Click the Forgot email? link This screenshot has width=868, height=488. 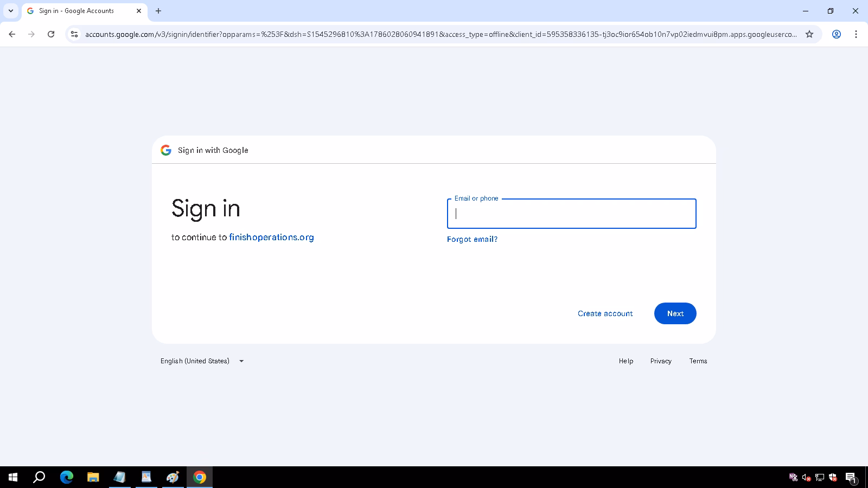[x=472, y=239]
